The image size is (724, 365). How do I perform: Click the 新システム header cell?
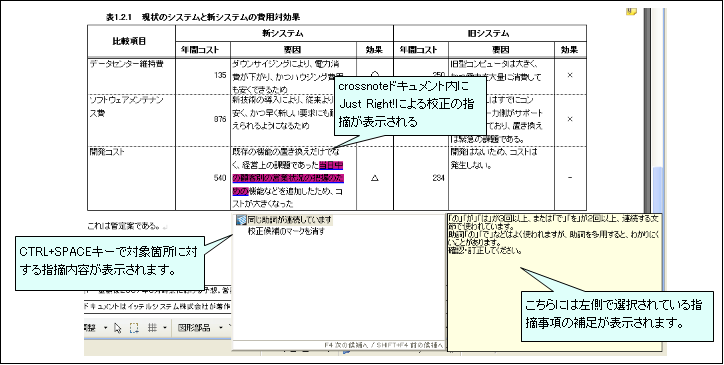(x=284, y=33)
